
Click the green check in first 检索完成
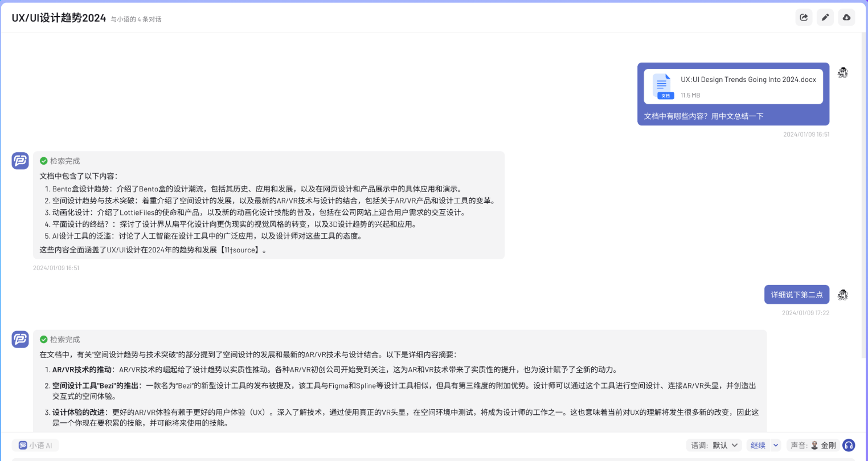tap(44, 161)
